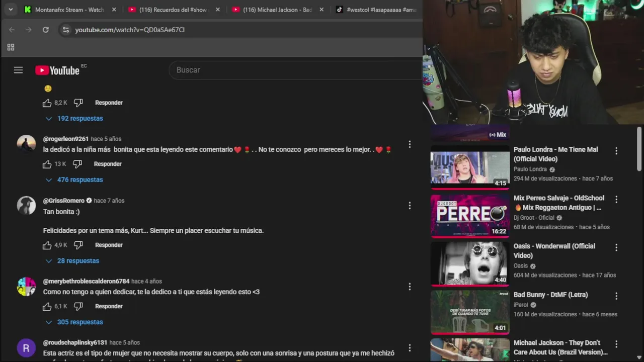Reply to @merybethroblescalderon6784's comment
Image resolution: width=644 pixels, height=362 pixels.
pos(109,306)
